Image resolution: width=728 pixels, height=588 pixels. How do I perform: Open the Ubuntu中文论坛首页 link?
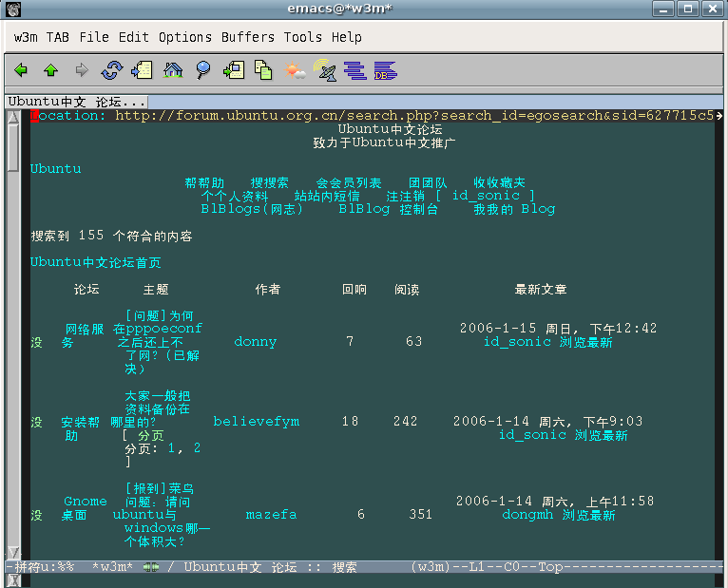[96, 262]
